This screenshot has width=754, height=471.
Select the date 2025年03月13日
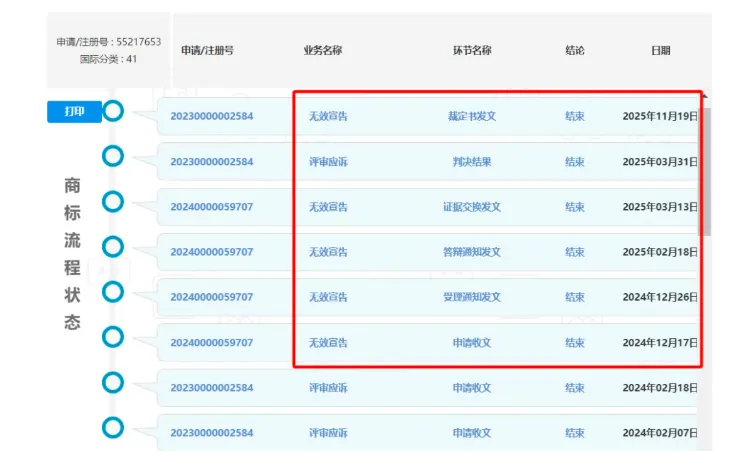pyautogui.click(x=660, y=207)
